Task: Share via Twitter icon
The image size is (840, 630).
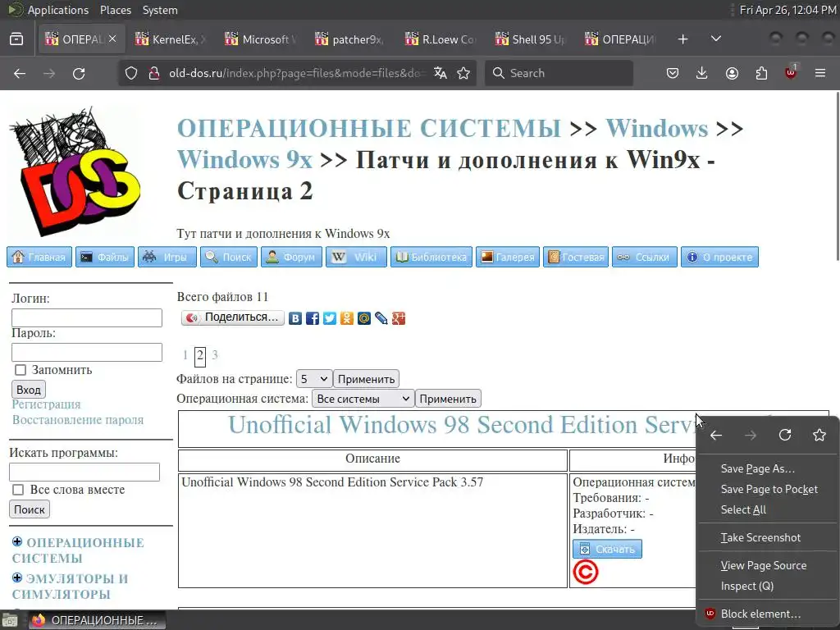Action: pos(330,319)
